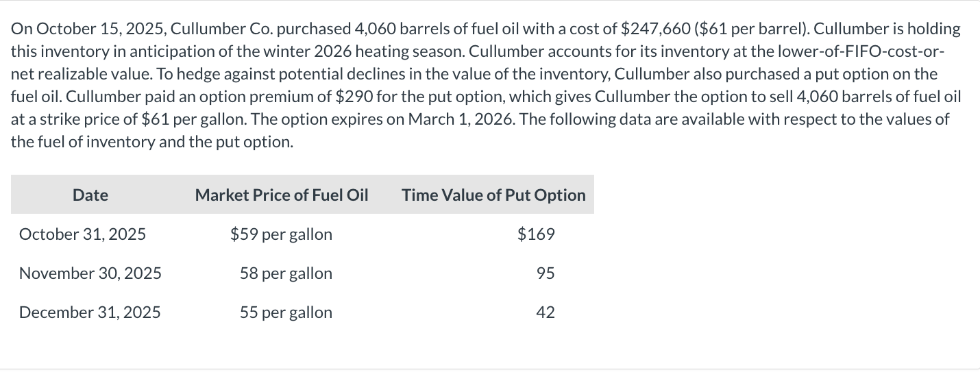Screen dimensions: 980x381
Task: Click the $169 time value cell
Action: (x=537, y=234)
